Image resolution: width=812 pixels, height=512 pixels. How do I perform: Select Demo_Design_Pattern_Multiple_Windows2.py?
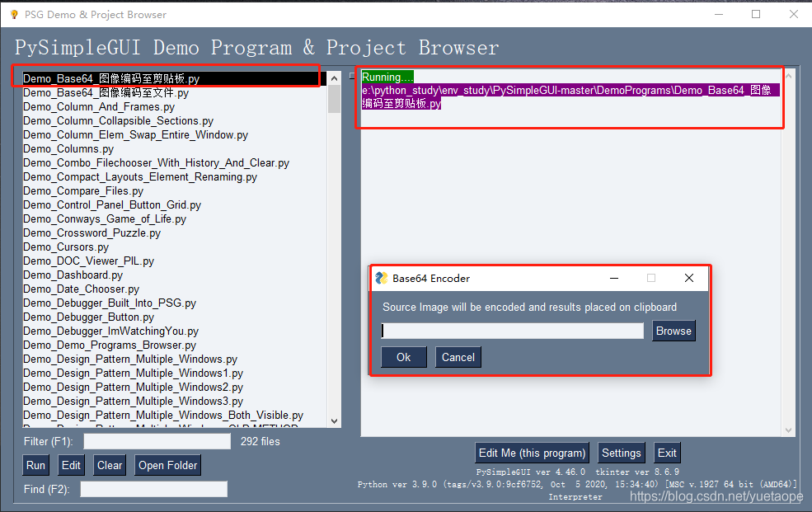point(175,387)
